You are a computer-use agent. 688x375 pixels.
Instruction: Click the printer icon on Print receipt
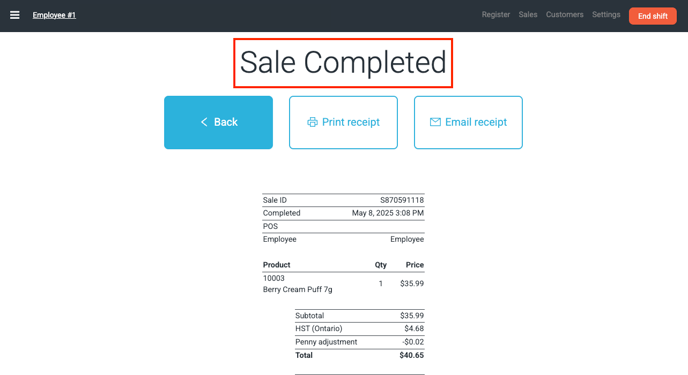coord(312,122)
